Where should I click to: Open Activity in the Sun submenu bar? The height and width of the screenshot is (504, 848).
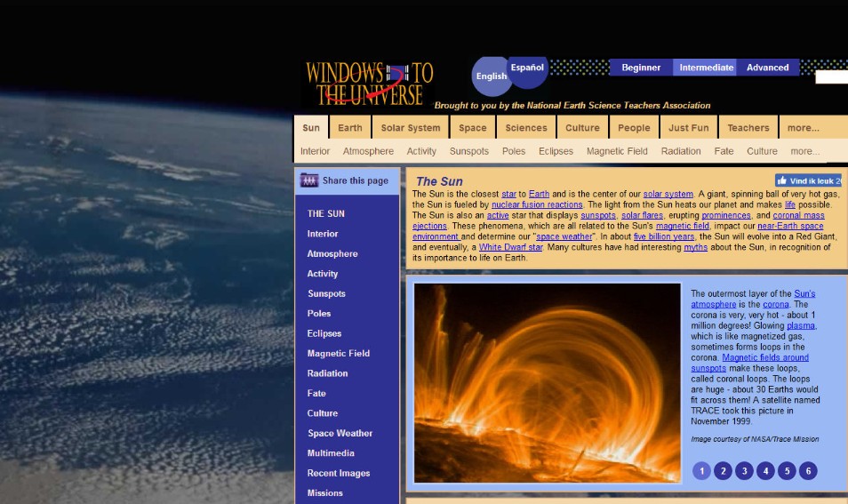pyautogui.click(x=421, y=151)
